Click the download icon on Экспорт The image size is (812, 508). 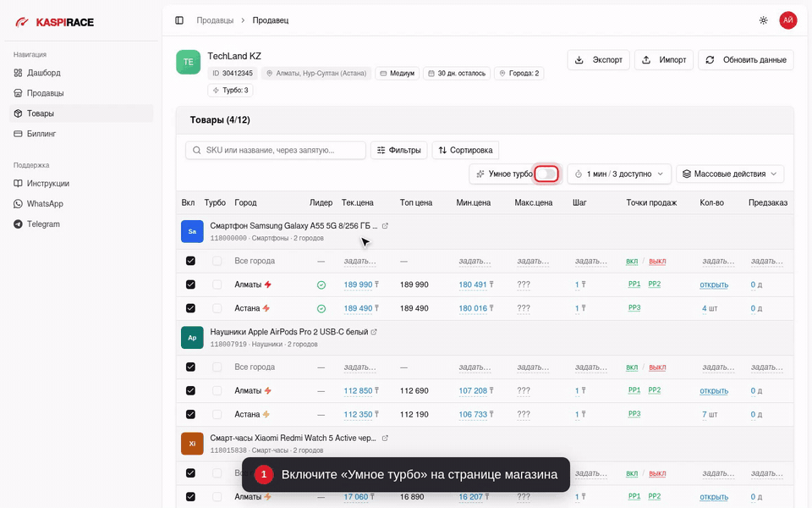pos(579,60)
